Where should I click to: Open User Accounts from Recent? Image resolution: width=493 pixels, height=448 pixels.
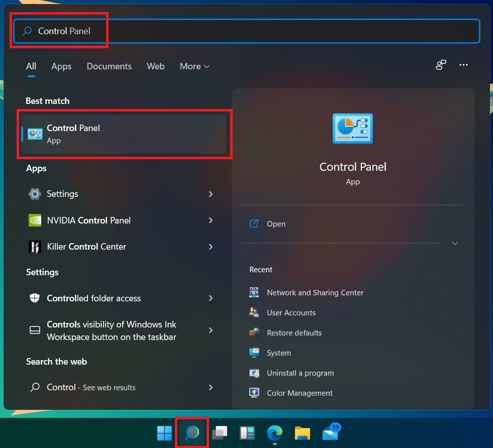point(291,312)
